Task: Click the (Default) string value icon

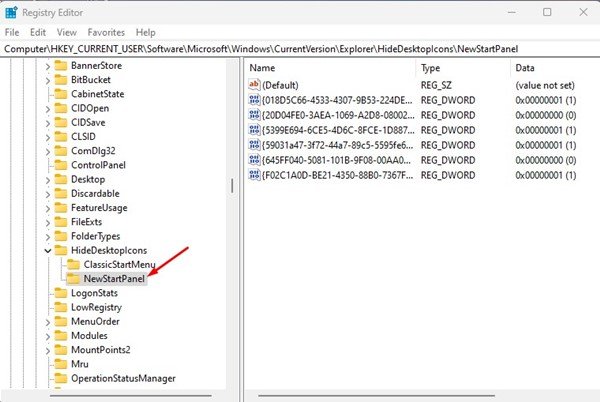Action: 254,85
